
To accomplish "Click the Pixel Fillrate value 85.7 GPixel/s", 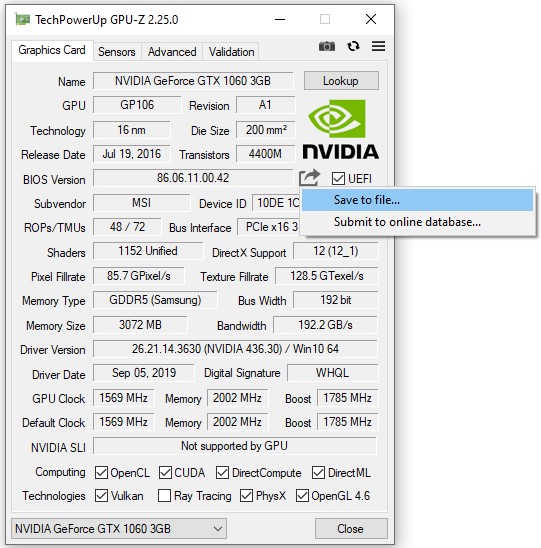I will coord(139,276).
